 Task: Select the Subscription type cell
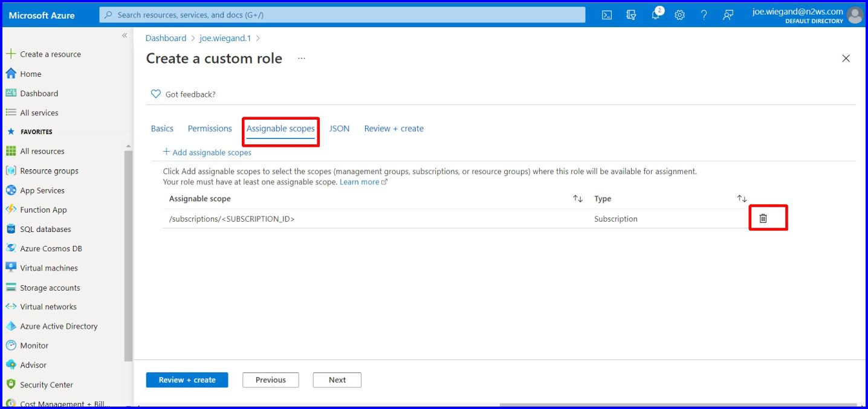[616, 219]
